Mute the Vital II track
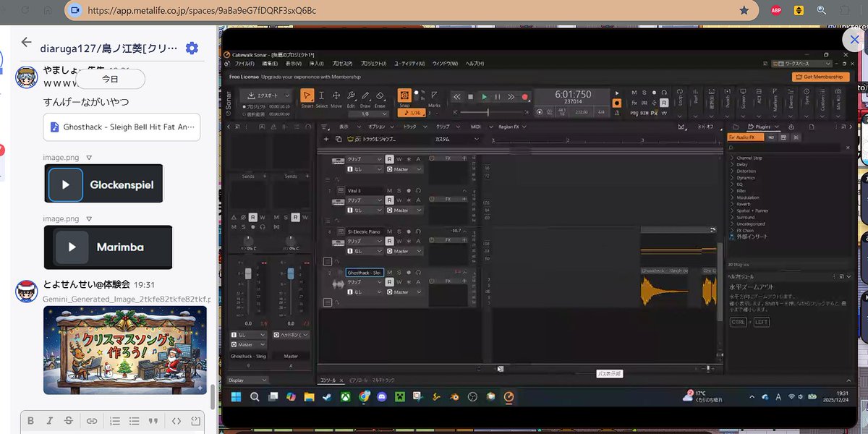The image size is (868, 434). click(x=389, y=190)
